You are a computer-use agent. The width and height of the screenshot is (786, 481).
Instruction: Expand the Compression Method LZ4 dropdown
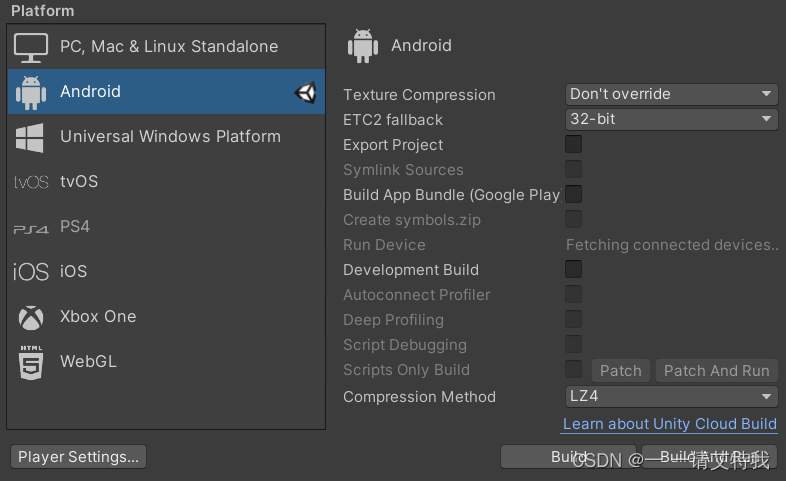pos(671,396)
